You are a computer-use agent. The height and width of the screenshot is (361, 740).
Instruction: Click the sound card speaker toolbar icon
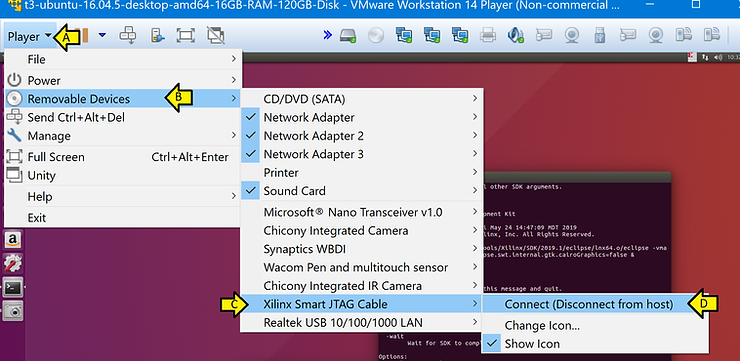(515, 35)
